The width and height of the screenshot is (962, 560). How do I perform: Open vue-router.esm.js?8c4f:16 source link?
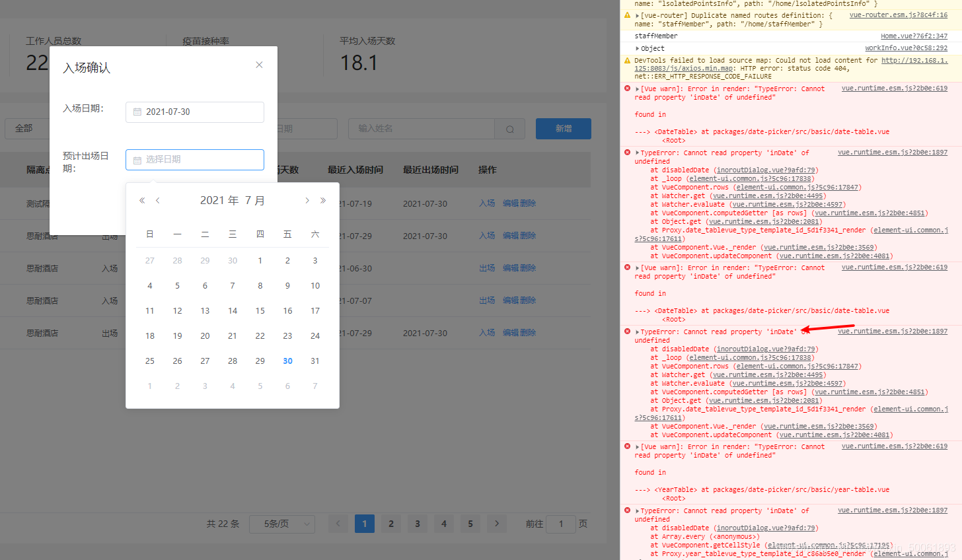[898, 15]
